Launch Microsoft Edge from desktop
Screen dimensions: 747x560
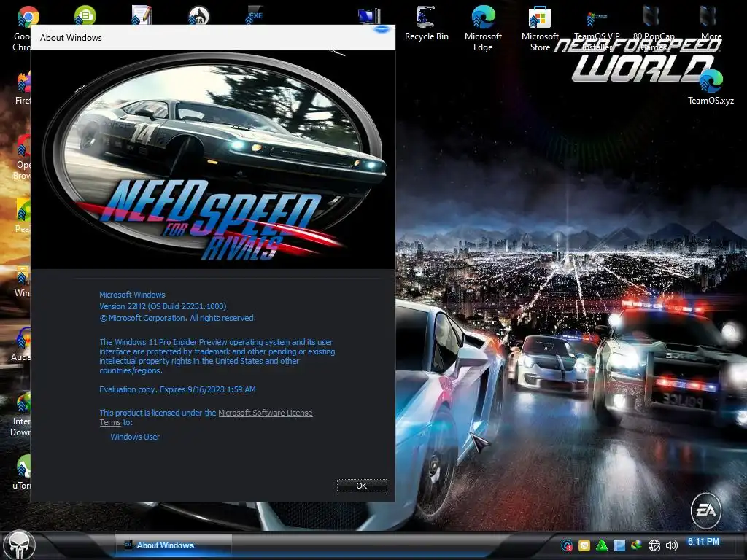click(483, 28)
